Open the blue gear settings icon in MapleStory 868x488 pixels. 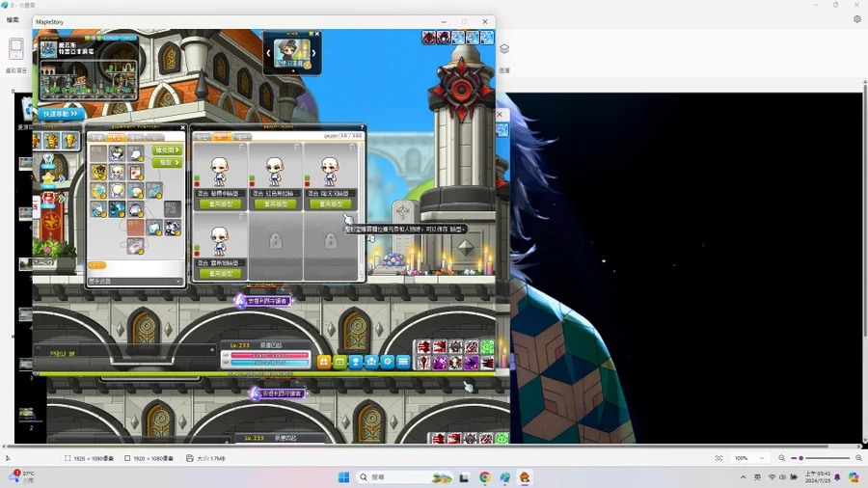tap(388, 362)
